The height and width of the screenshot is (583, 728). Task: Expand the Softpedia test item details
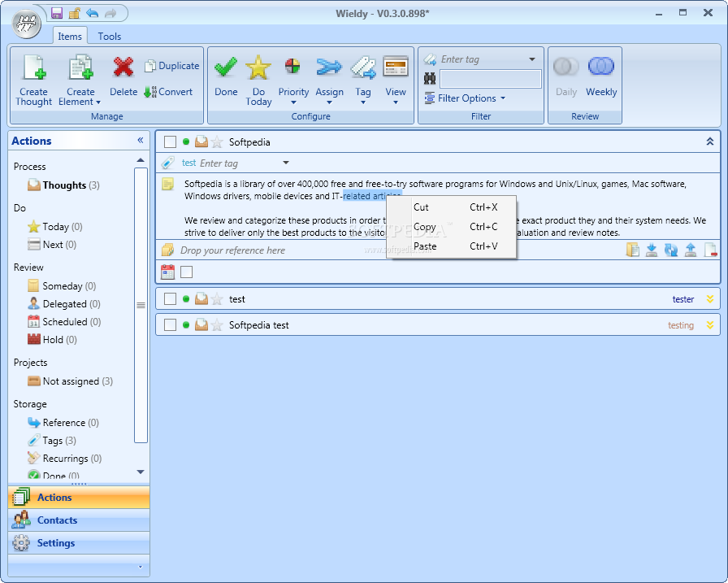click(710, 324)
